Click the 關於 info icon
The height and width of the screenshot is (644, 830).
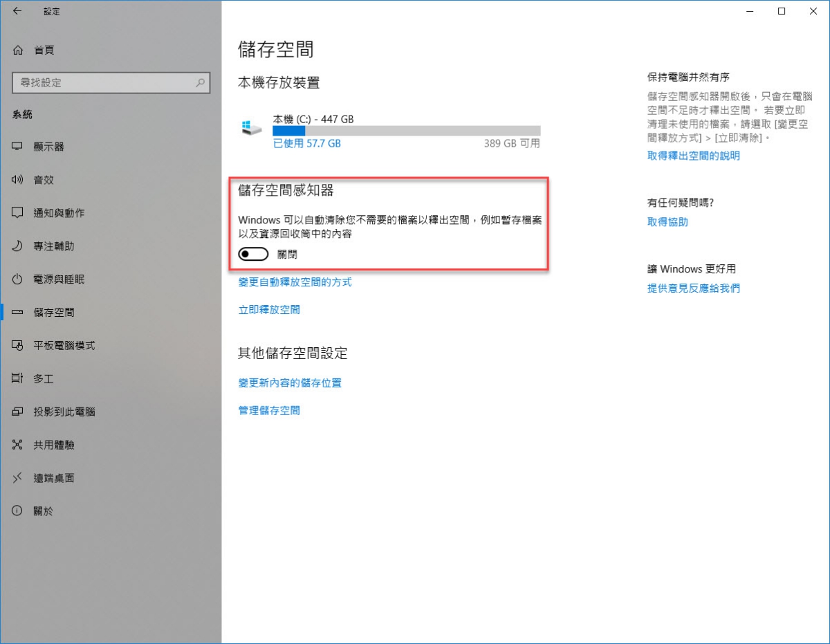click(18, 511)
